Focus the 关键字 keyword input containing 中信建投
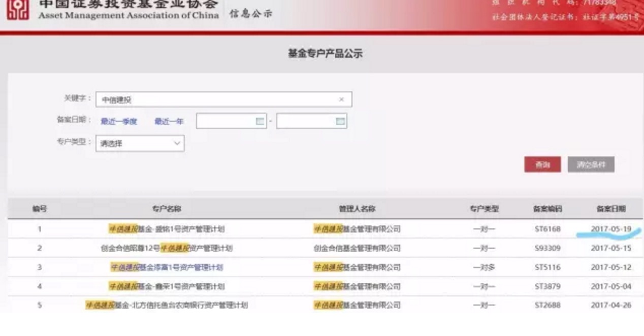 click(x=223, y=99)
